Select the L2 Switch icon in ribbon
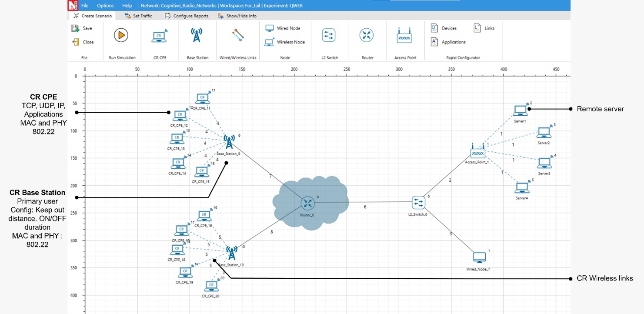644x314 pixels. 329,36
